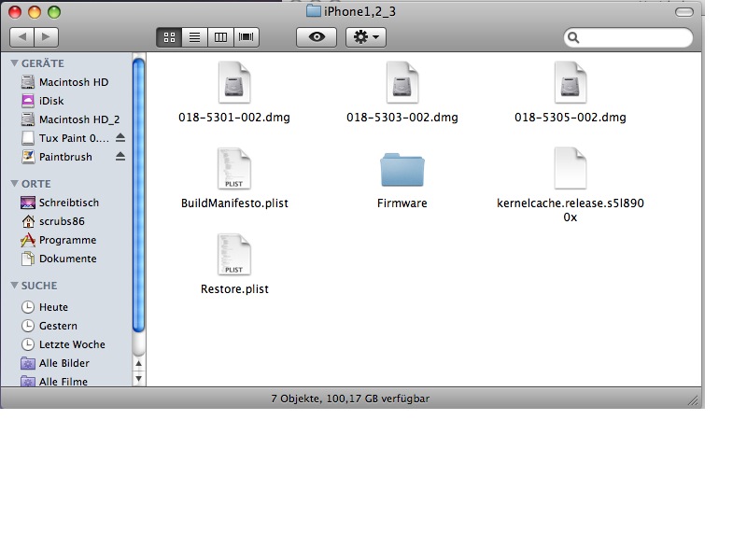Select the kernelcache.release.s5l8900x file

[570, 169]
